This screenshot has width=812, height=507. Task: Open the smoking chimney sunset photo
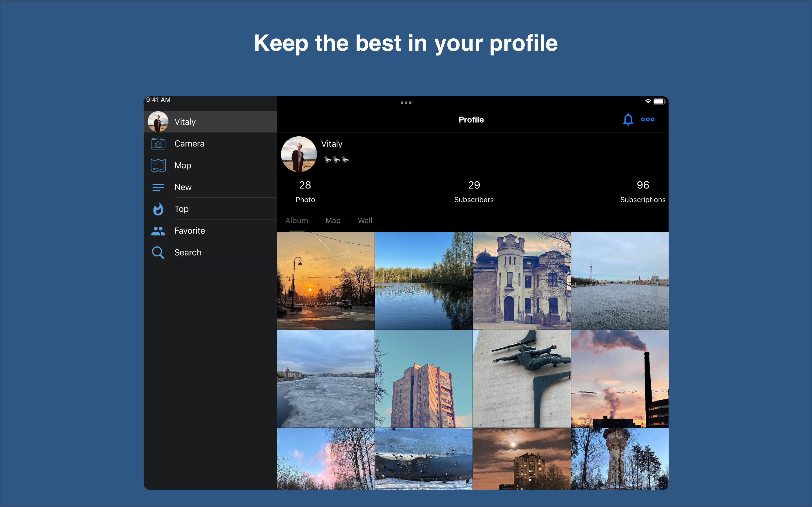[620, 379]
